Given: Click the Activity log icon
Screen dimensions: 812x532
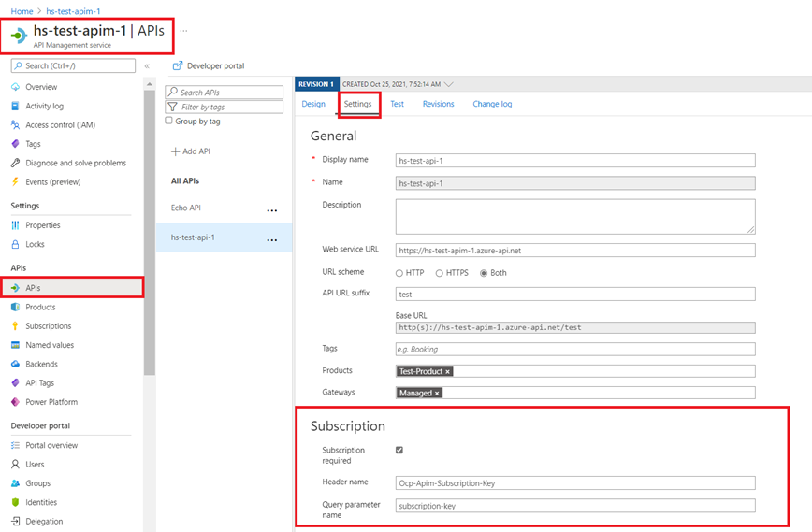Looking at the screenshot, I should (x=16, y=106).
